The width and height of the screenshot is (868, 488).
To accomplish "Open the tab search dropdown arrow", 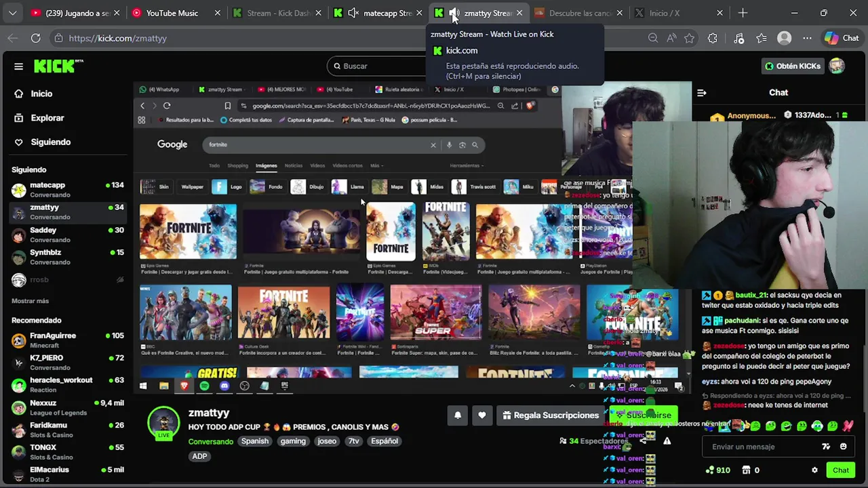I will [12, 13].
